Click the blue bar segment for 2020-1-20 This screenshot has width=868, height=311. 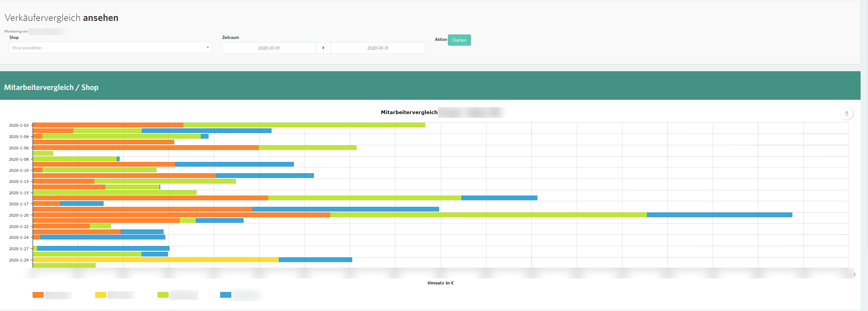click(x=719, y=215)
